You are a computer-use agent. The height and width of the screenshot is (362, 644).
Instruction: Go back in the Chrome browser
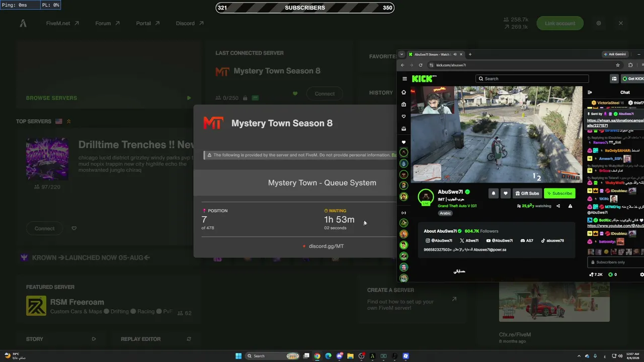(403, 65)
